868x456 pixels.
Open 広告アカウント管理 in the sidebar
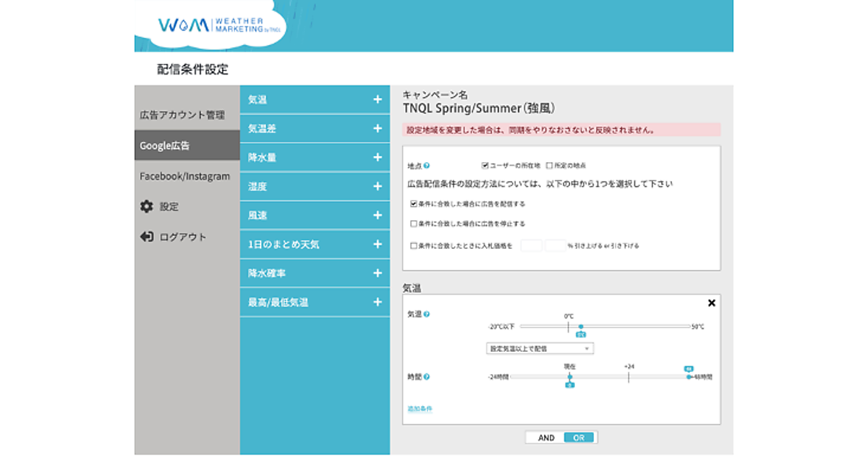click(x=182, y=115)
